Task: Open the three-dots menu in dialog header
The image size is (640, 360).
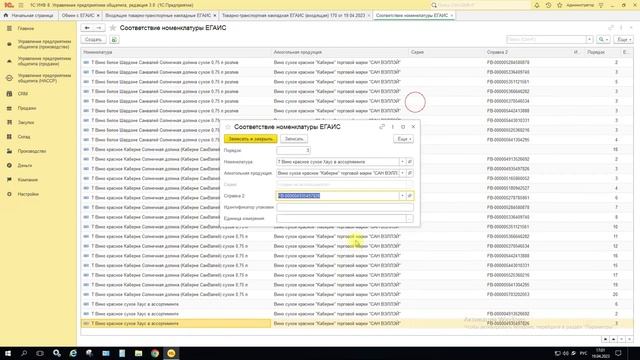Action: (393, 127)
